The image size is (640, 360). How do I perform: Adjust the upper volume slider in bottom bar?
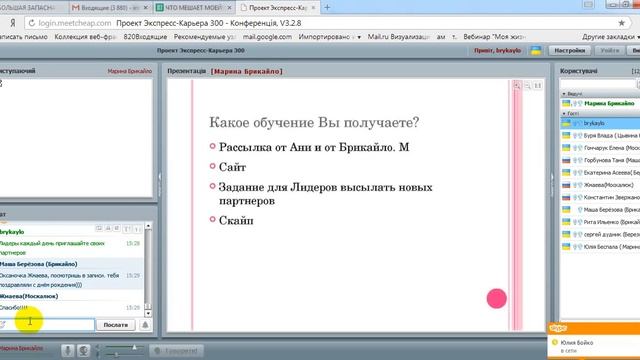pyautogui.click(x=134, y=347)
